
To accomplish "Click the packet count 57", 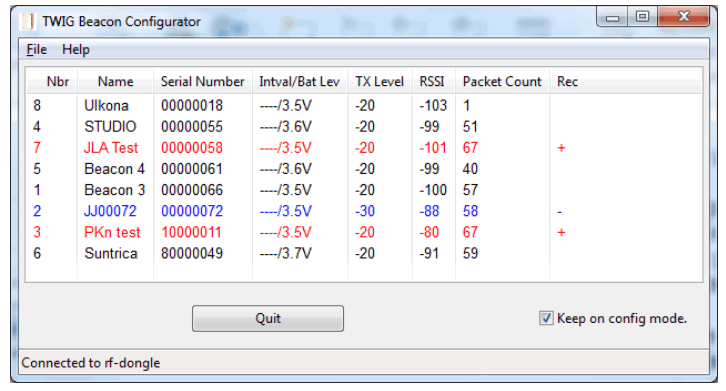I will click(x=470, y=190).
